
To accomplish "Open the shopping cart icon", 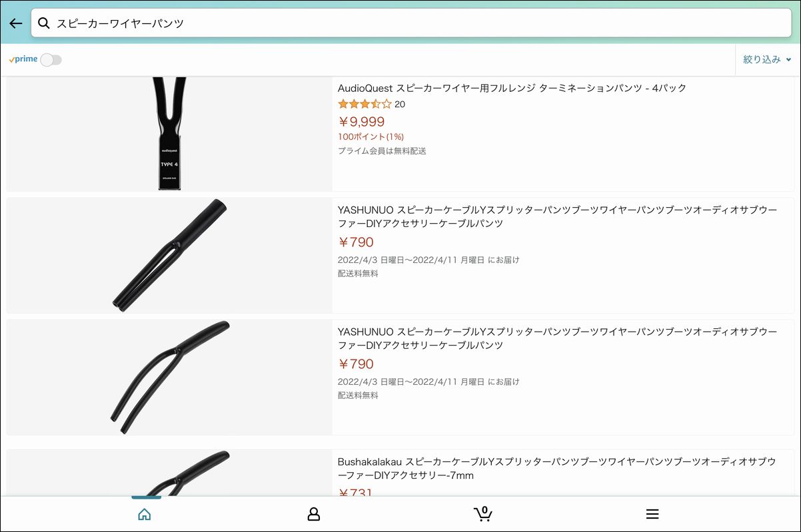I will tap(482, 513).
